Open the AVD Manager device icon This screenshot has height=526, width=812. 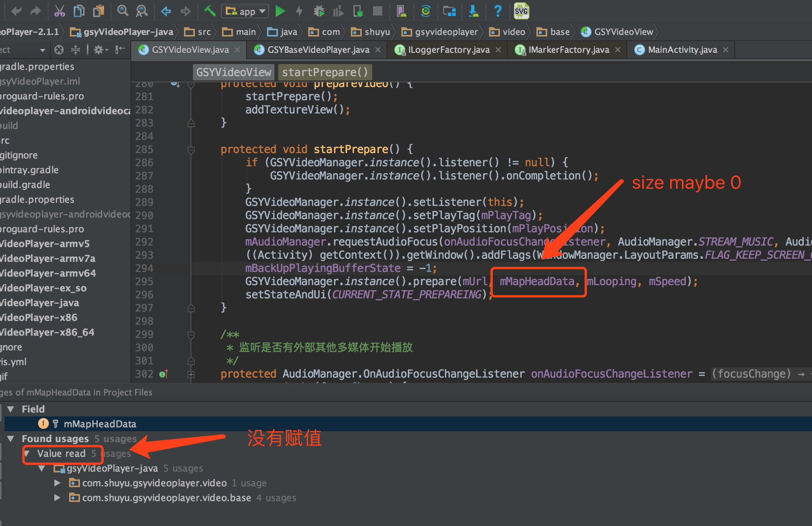click(401, 11)
